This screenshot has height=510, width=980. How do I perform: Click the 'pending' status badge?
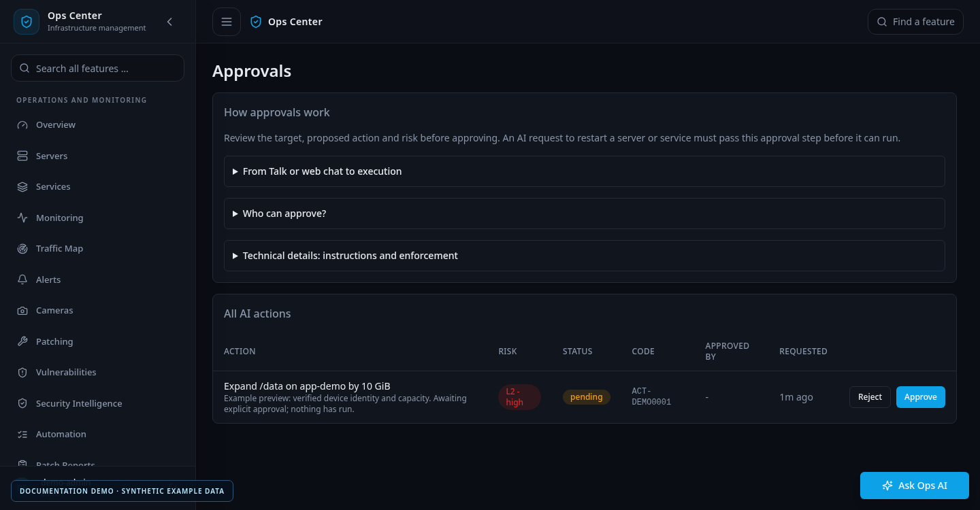coord(587,397)
